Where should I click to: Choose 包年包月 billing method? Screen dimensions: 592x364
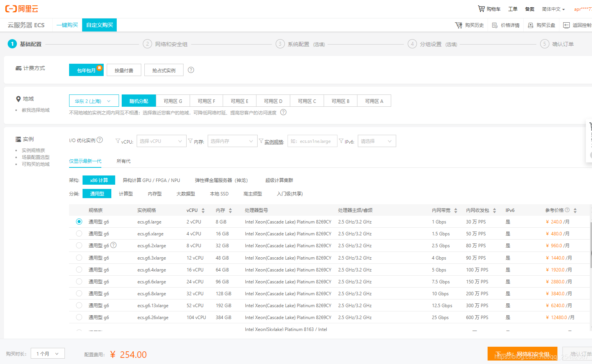(86, 70)
